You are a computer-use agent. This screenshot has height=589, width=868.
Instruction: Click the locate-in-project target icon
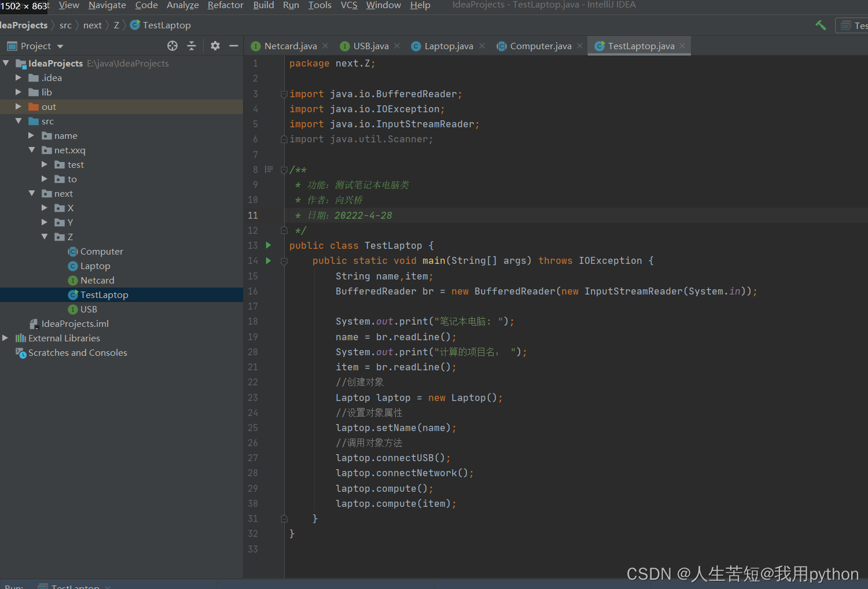[x=172, y=46]
